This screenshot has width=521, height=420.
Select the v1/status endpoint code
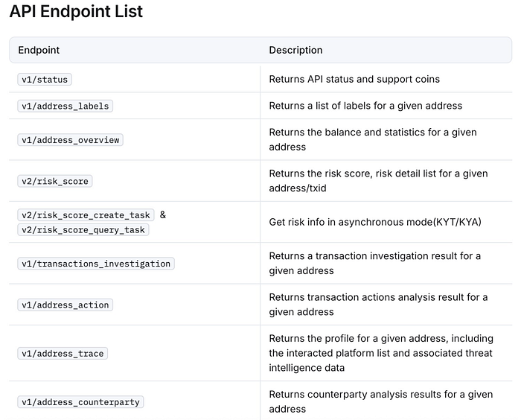pyautogui.click(x=45, y=79)
